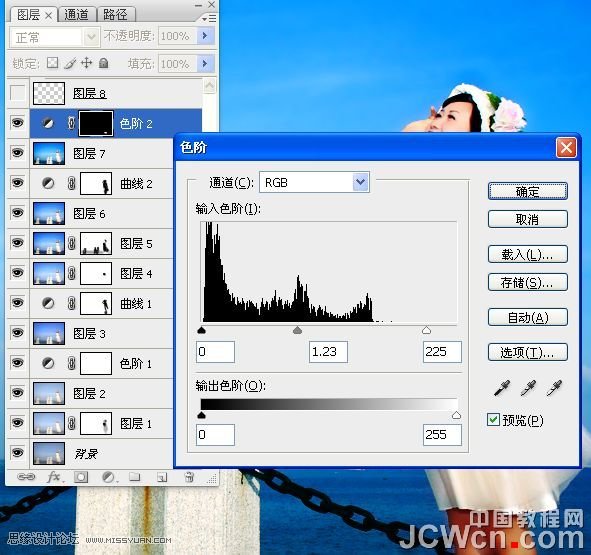Click the 填充 100% field
591x555 pixels.
(177, 64)
